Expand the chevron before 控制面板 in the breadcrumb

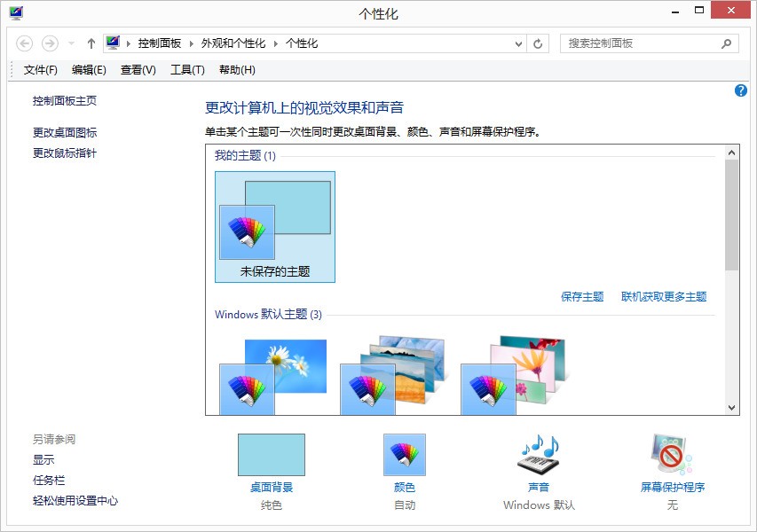point(129,44)
